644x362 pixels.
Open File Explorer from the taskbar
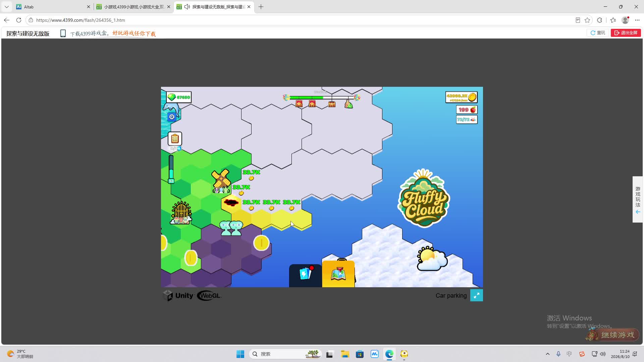coord(345,354)
